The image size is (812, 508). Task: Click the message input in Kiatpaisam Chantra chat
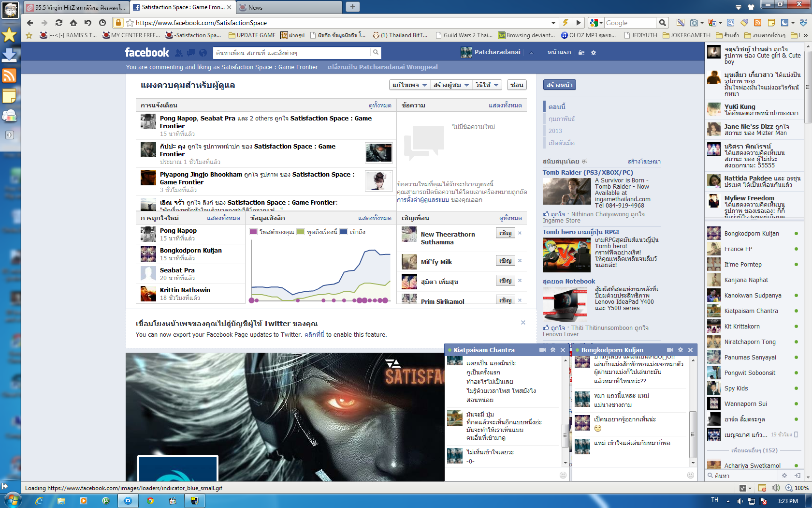(x=502, y=475)
